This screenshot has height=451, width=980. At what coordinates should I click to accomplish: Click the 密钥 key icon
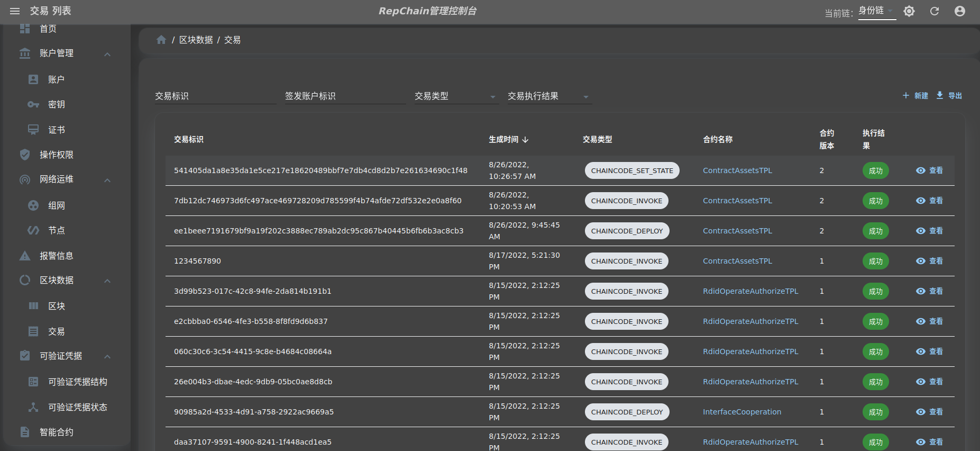(33, 104)
